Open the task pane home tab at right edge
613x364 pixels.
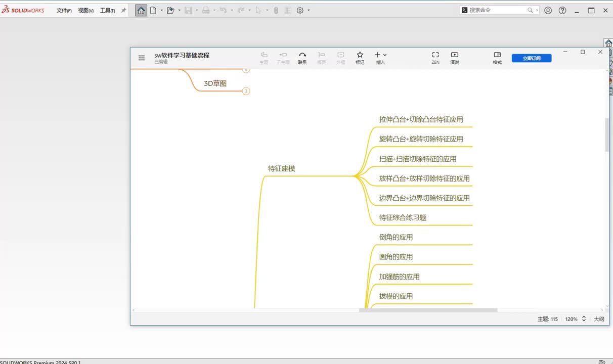pos(609,43)
